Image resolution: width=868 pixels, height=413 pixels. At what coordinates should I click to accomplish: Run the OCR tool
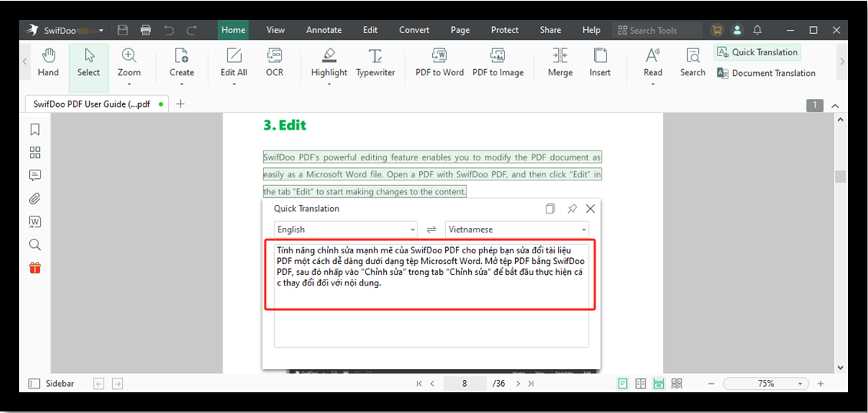(x=275, y=62)
